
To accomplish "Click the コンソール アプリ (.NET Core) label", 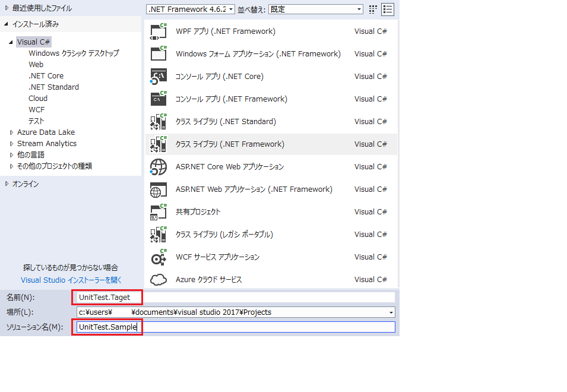I will click(x=220, y=77).
